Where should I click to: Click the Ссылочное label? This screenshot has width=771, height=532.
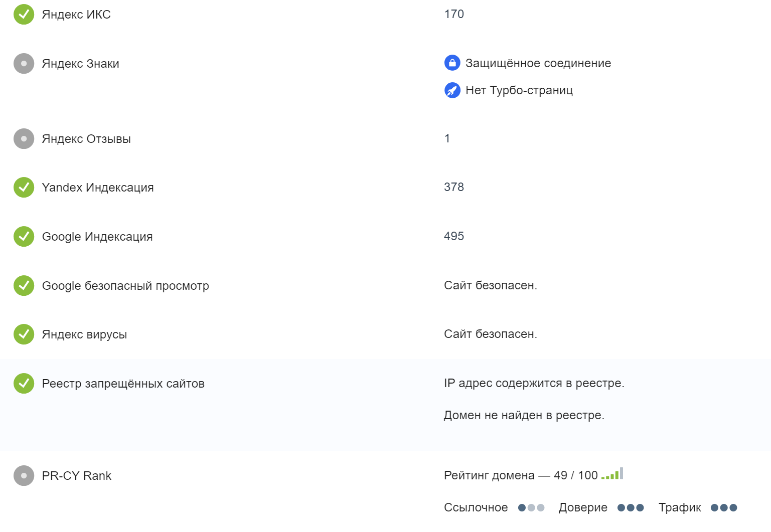pos(476,507)
